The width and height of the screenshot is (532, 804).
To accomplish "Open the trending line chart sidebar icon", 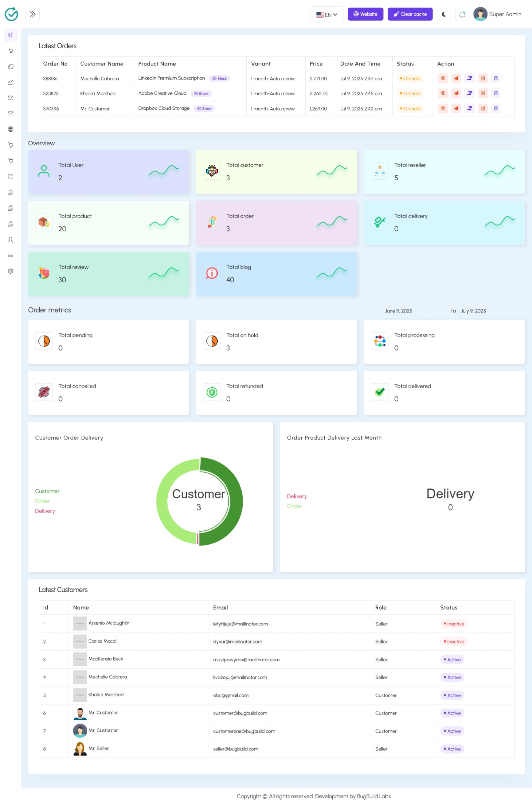I will 11,82.
